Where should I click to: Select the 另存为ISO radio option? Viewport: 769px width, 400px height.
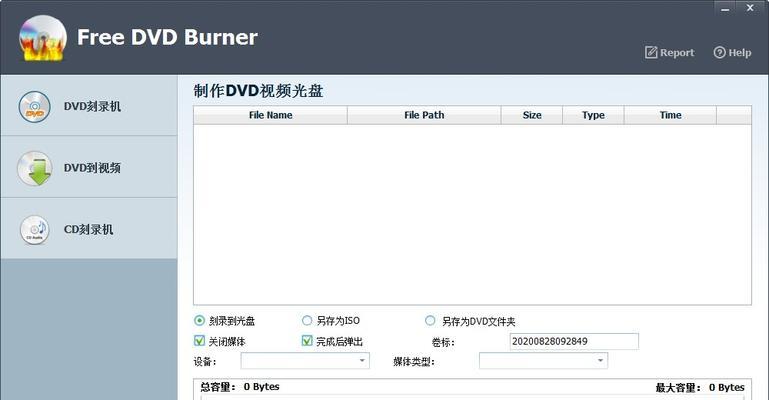tap(307, 321)
